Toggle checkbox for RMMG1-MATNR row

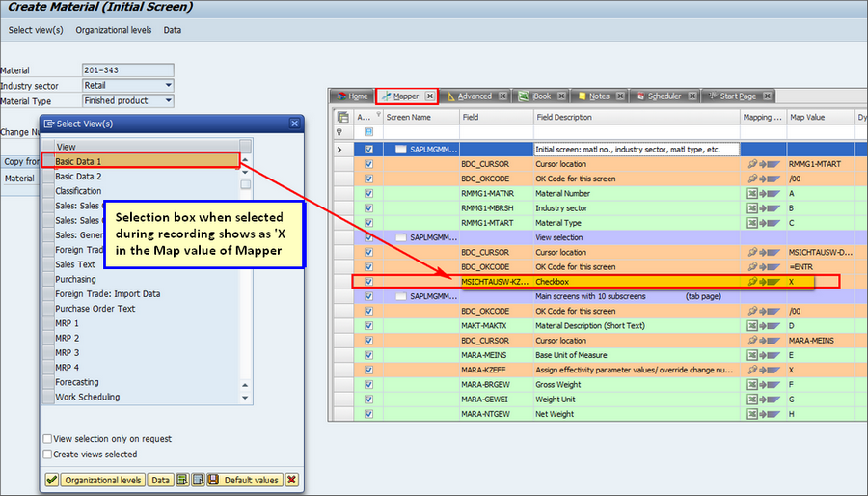click(x=368, y=194)
